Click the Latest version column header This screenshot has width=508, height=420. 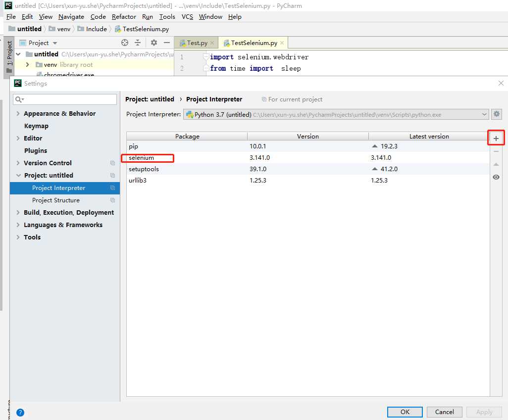click(429, 137)
